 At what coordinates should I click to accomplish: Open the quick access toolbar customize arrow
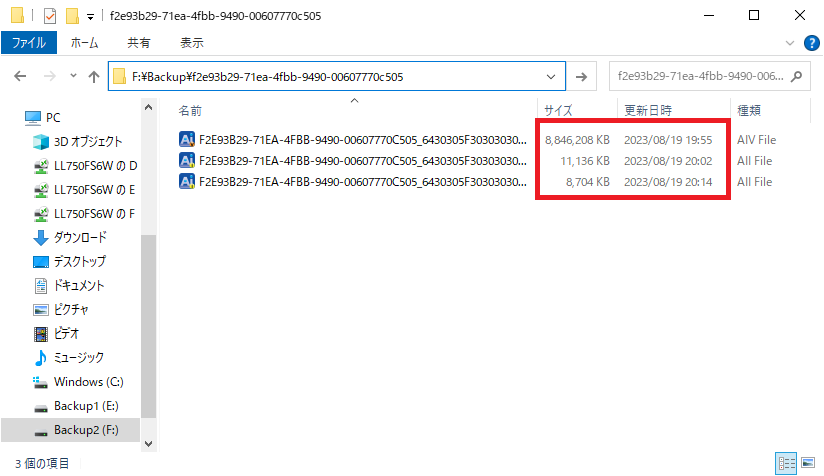pyautogui.click(x=90, y=17)
